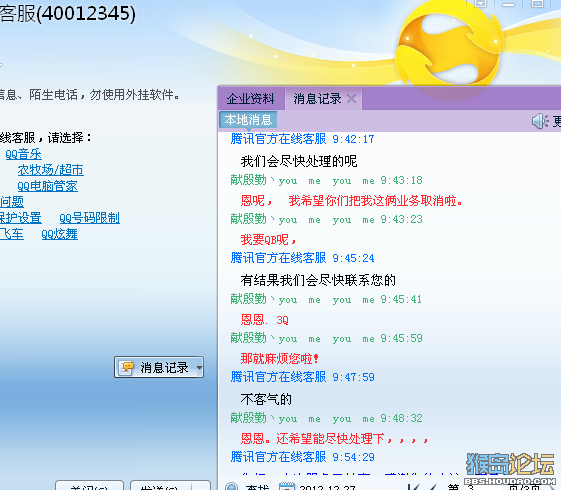Click the QQ电脑管家 link
Image resolution: width=561 pixels, height=490 pixels.
tap(47, 186)
